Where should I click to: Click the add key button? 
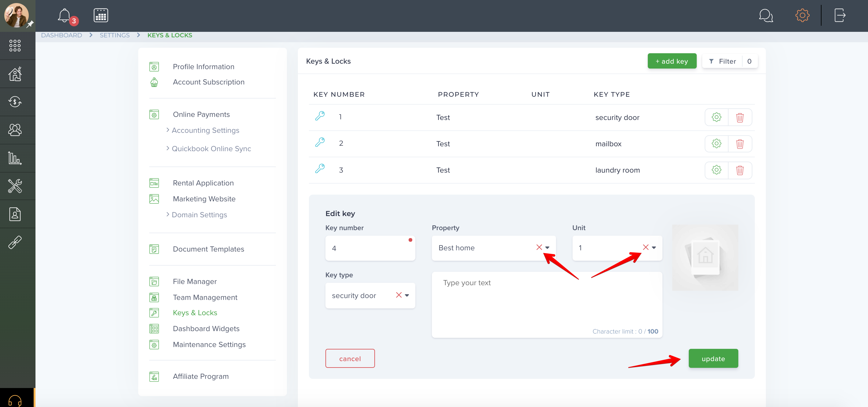point(672,61)
